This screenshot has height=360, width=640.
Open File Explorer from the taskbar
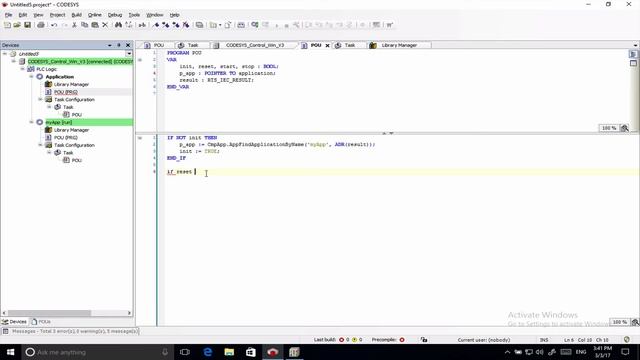tap(229, 352)
